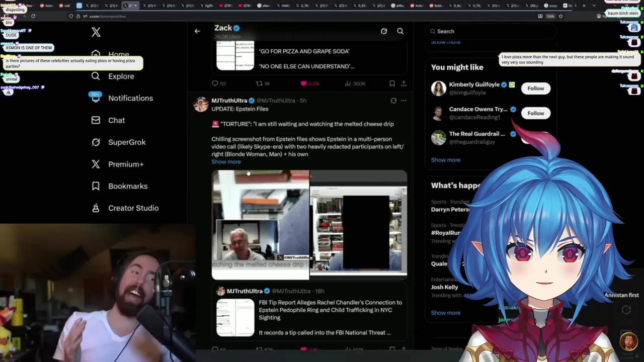Click Grok icon in Zack profile header
The height and width of the screenshot is (362, 644).
pos(384,31)
